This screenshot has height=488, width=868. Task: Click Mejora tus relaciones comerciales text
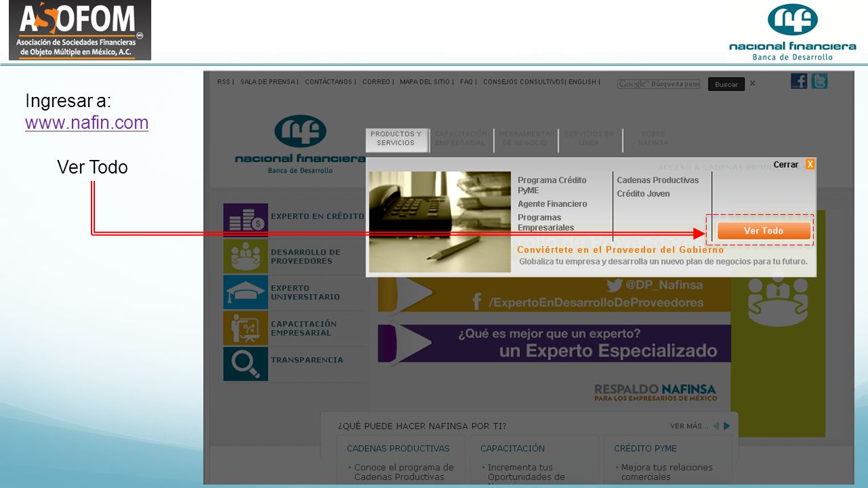(x=667, y=472)
